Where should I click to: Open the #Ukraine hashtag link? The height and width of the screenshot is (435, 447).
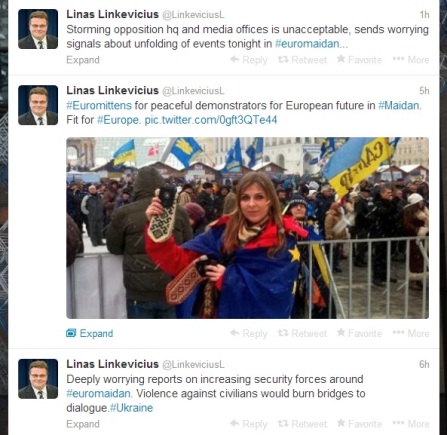tap(131, 408)
